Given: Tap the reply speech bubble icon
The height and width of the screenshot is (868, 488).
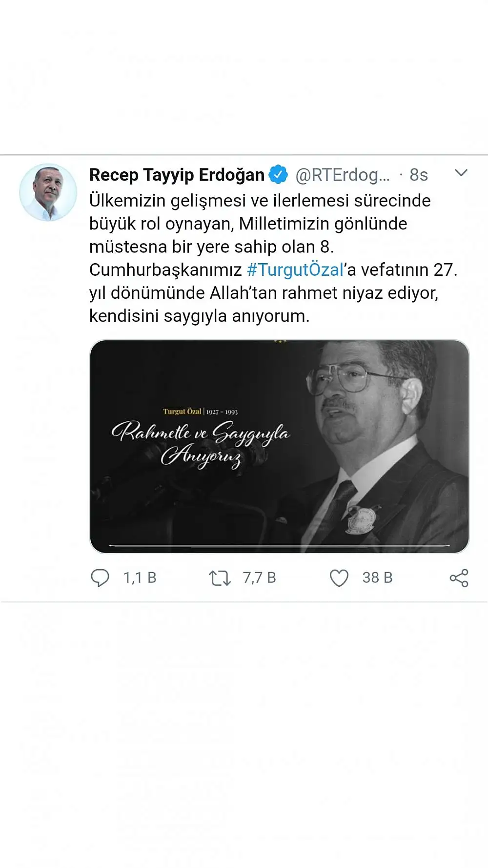Looking at the screenshot, I should tap(100, 578).
